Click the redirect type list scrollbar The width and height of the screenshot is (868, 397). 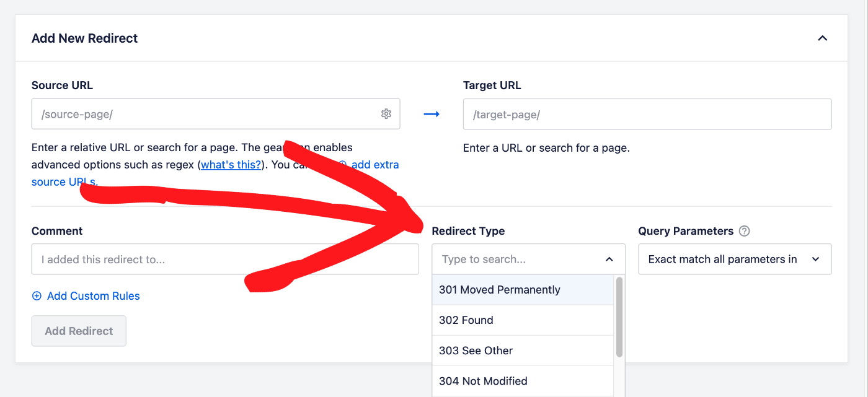click(x=619, y=317)
